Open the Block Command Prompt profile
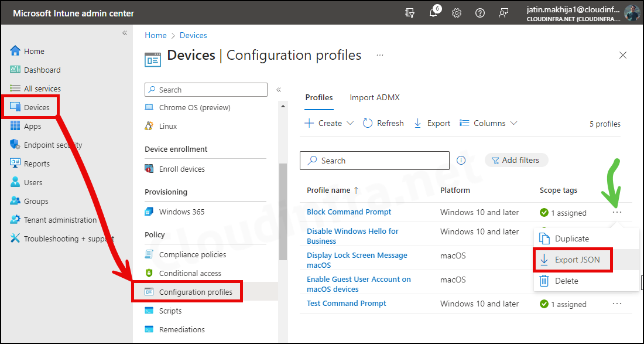 349,212
